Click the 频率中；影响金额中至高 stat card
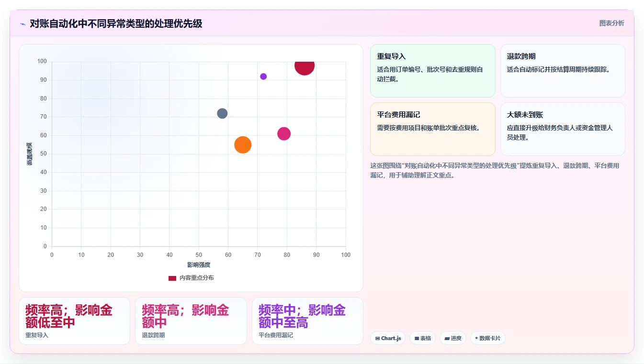This screenshot has height=364, width=644. (x=307, y=321)
